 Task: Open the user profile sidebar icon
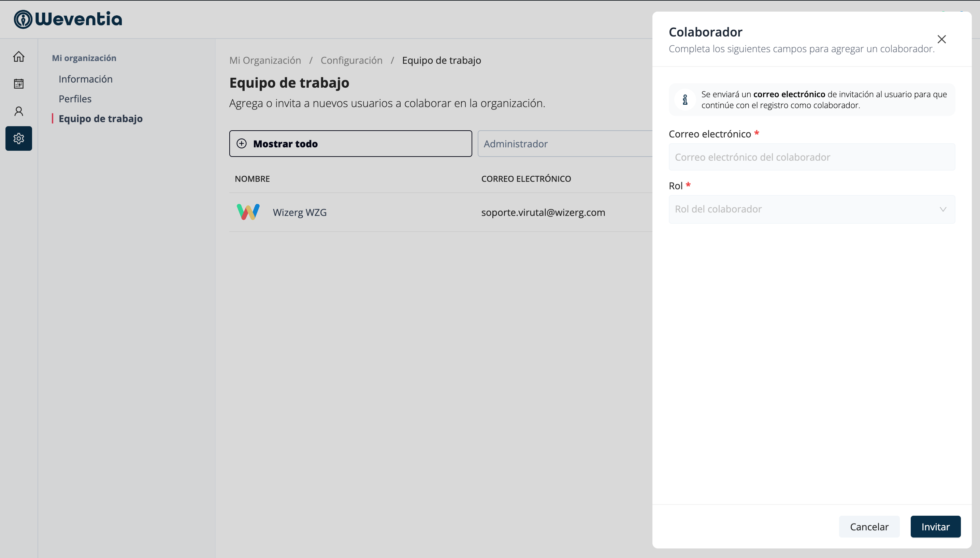pos(18,111)
